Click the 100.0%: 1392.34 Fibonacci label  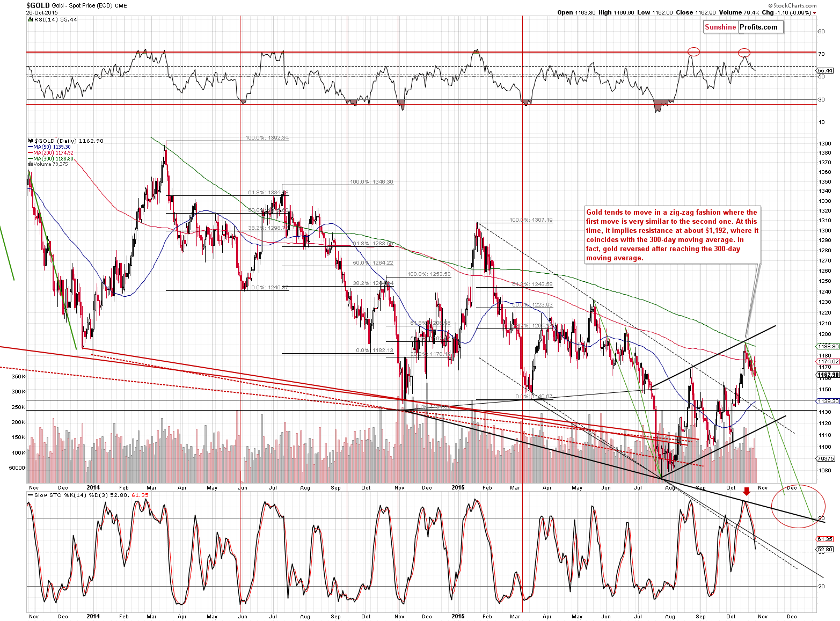coord(267,138)
